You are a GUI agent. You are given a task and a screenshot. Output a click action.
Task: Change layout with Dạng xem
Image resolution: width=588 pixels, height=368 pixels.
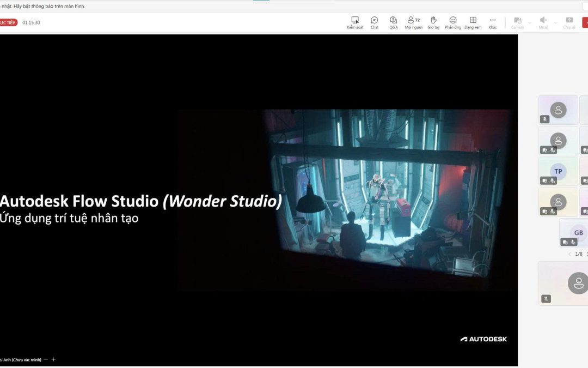[473, 22]
